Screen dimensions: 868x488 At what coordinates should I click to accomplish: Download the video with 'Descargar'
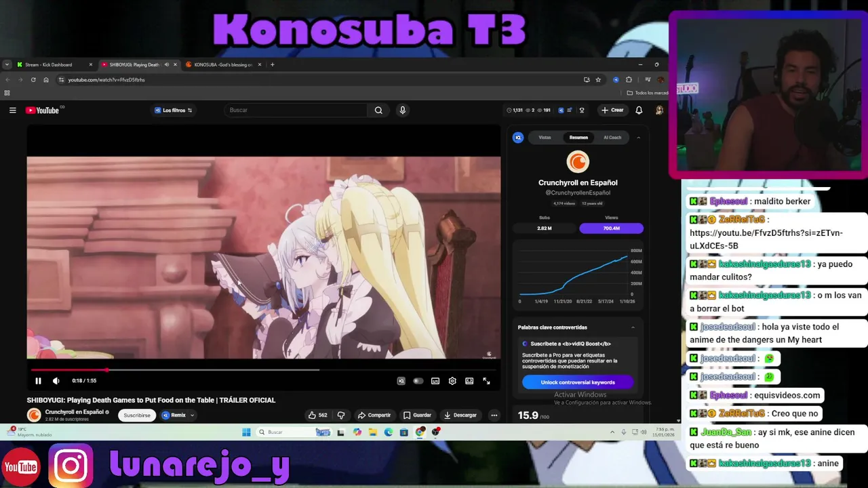pos(460,415)
